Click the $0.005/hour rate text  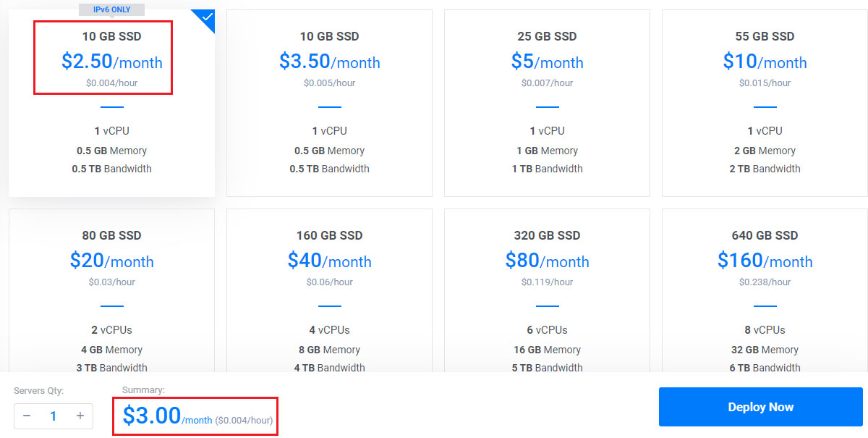click(329, 83)
